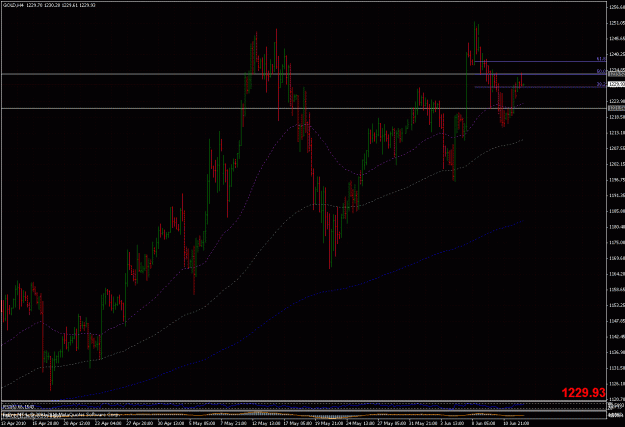The height and width of the screenshot is (427, 625).
Task: Select the 61.8 Fibonacci level label
Action: 601,59
